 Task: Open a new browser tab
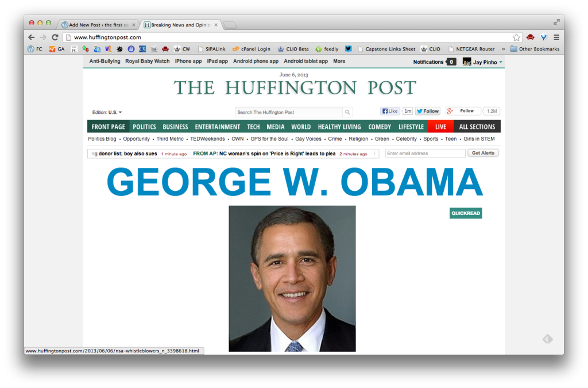[x=230, y=25]
